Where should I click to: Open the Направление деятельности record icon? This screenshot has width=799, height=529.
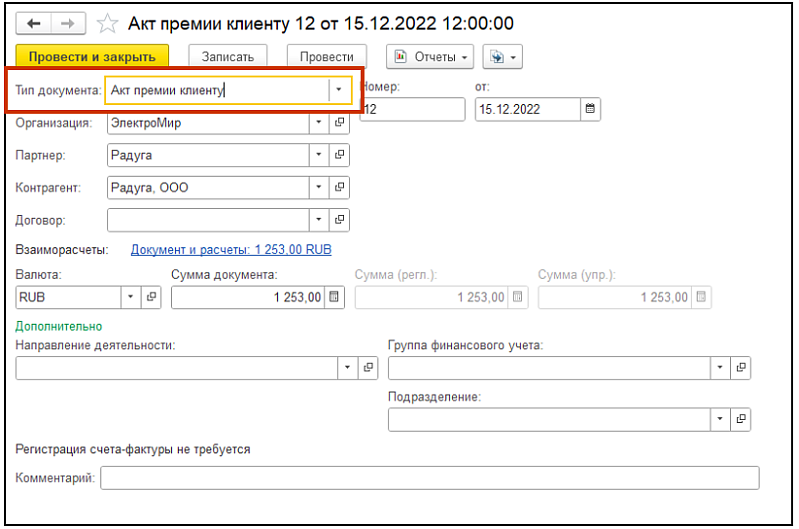[x=368, y=368]
